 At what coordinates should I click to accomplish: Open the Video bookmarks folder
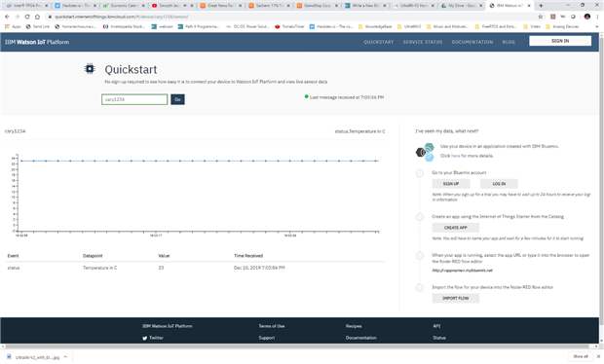click(x=532, y=26)
